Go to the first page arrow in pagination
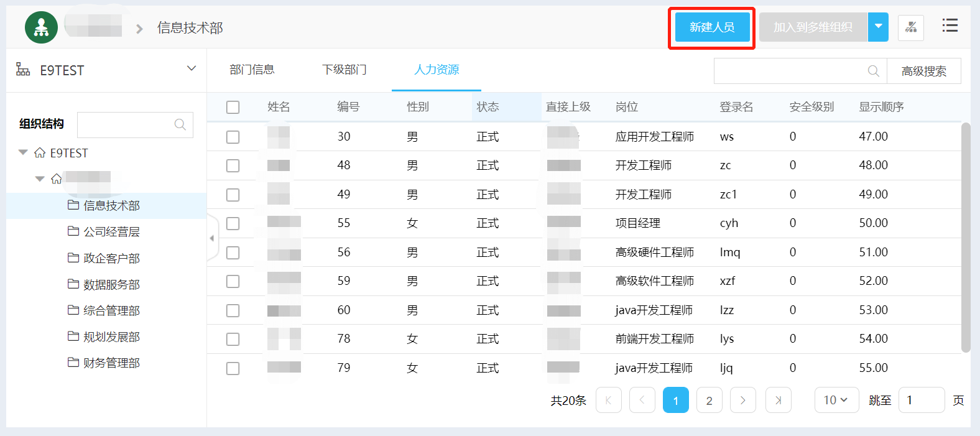 point(609,400)
